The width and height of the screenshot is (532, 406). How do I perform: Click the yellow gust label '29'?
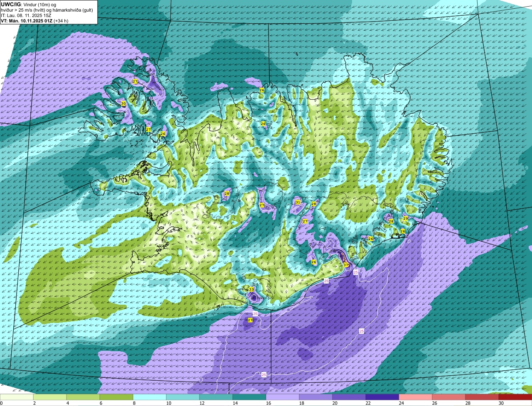406,218
